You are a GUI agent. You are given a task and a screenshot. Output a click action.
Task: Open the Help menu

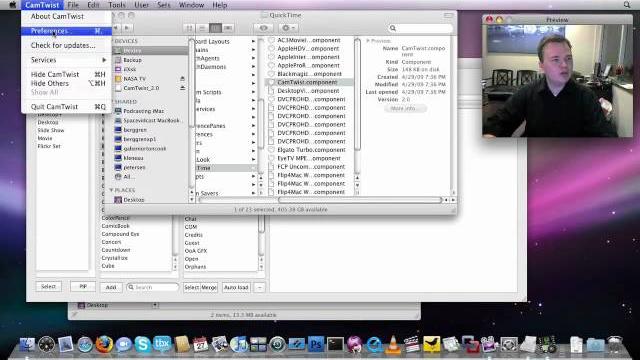pos(220,5)
